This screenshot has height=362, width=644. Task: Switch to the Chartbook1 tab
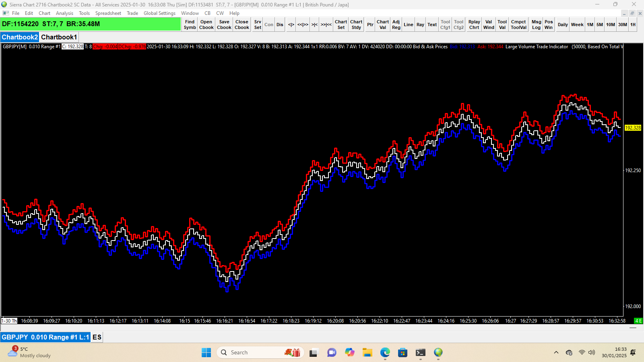(59, 37)
